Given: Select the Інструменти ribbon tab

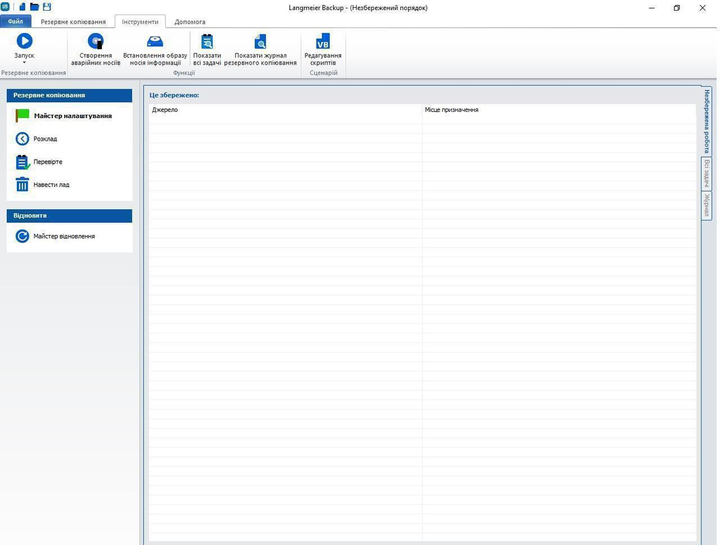Looking at the screenshot, I should tap(140, 22).
